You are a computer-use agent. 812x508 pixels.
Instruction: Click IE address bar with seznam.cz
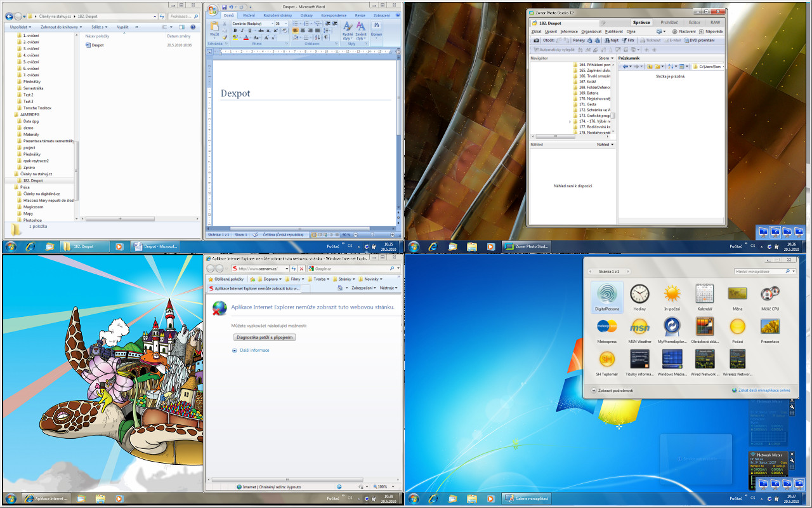pos(260,269)
